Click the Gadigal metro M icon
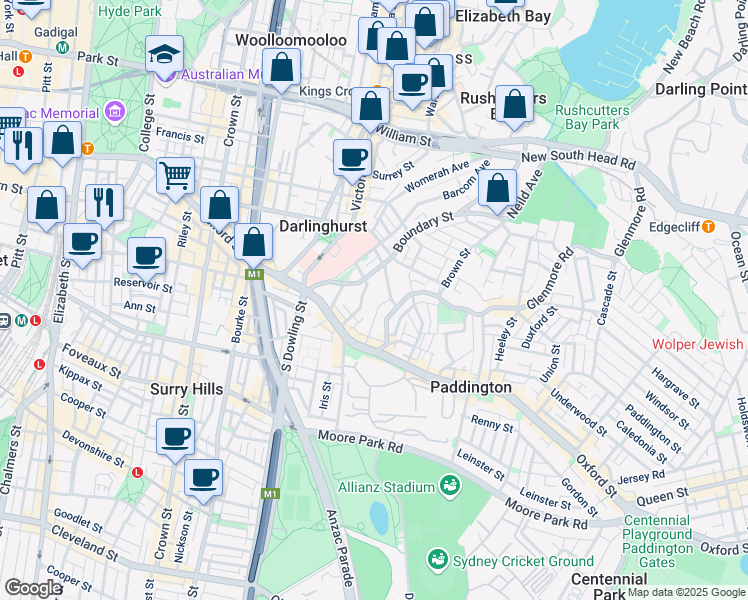The width and height of the screenshot is (748, 600). (62, 48)
